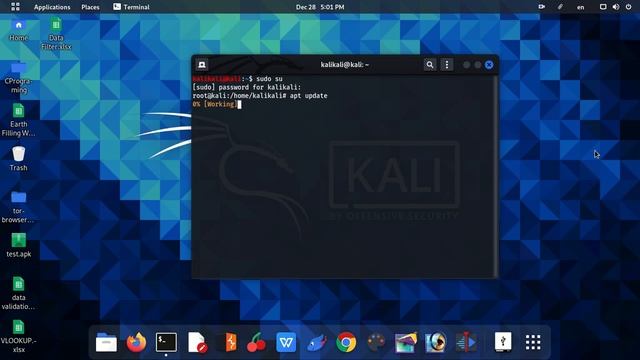
Task: Click the volume speaker tray icon
Action: (x=616, y=7)
